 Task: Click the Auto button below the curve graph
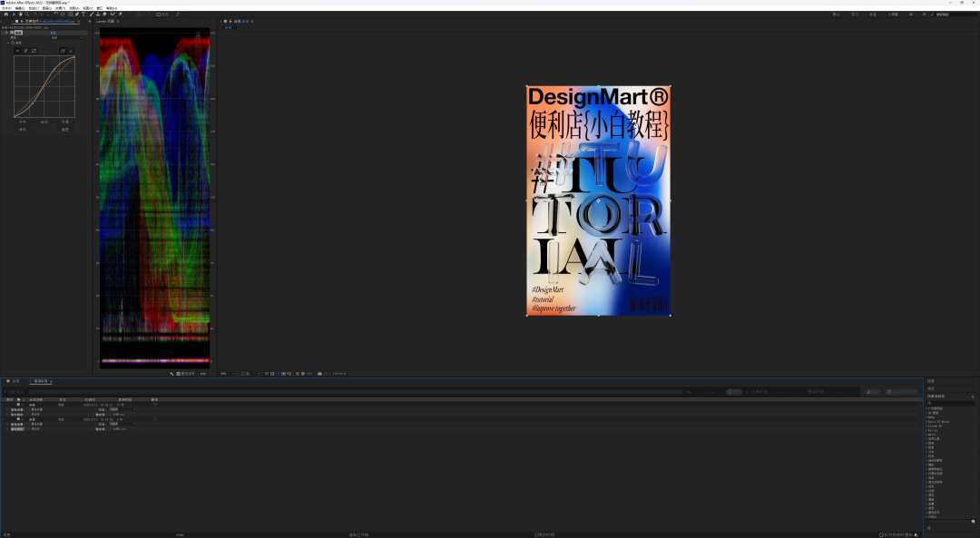coord(44,122)
